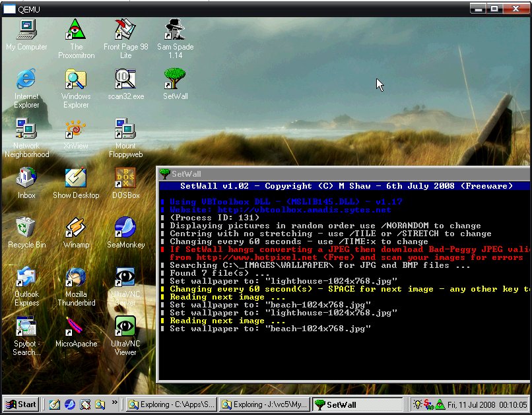Launch the DOSBox shortcut

coord(125,183)
